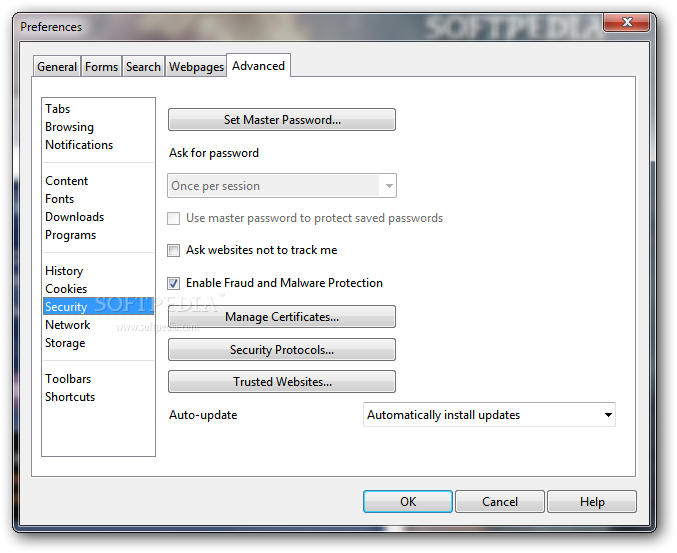Enable Ask websites not to track me

coord(174,250)
